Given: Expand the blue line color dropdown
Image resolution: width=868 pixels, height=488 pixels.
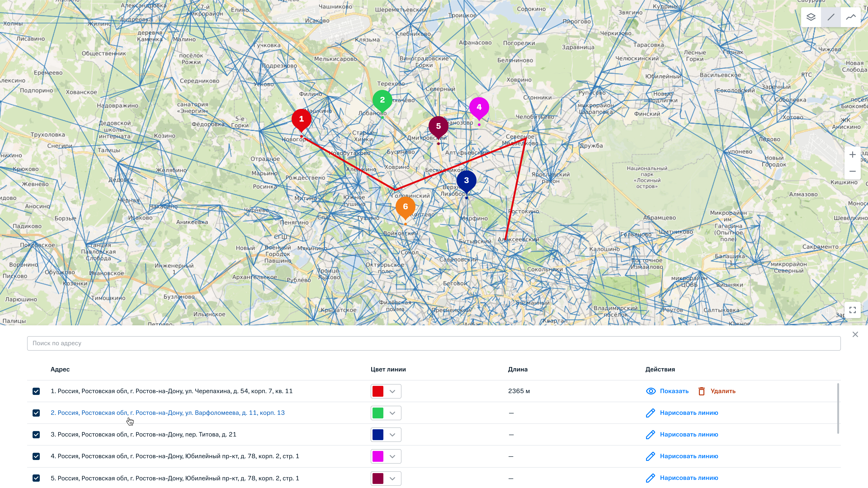Looking at the screenshot, I should pyautogui.click(x=392, y=434).
